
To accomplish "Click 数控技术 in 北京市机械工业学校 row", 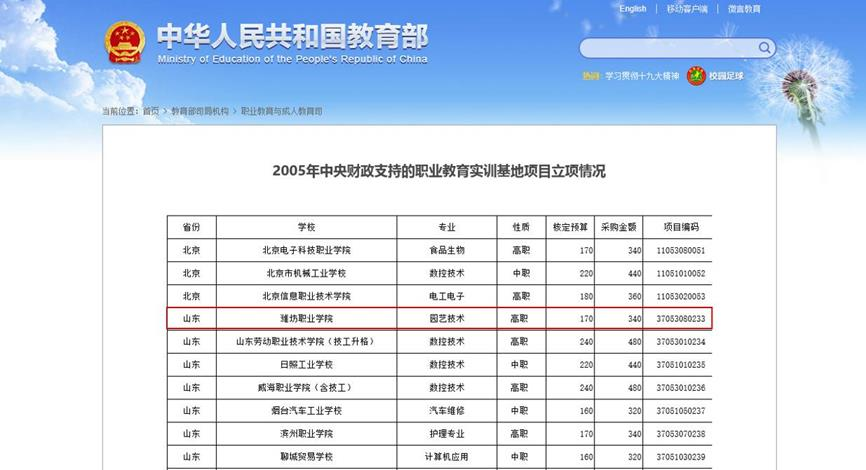I will (x=447, y=273).
